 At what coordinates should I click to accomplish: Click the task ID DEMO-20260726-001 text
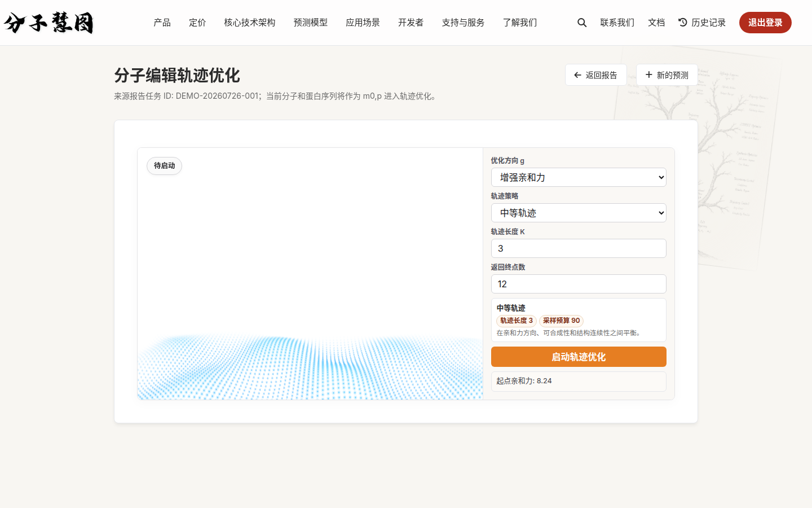[217, 96]
